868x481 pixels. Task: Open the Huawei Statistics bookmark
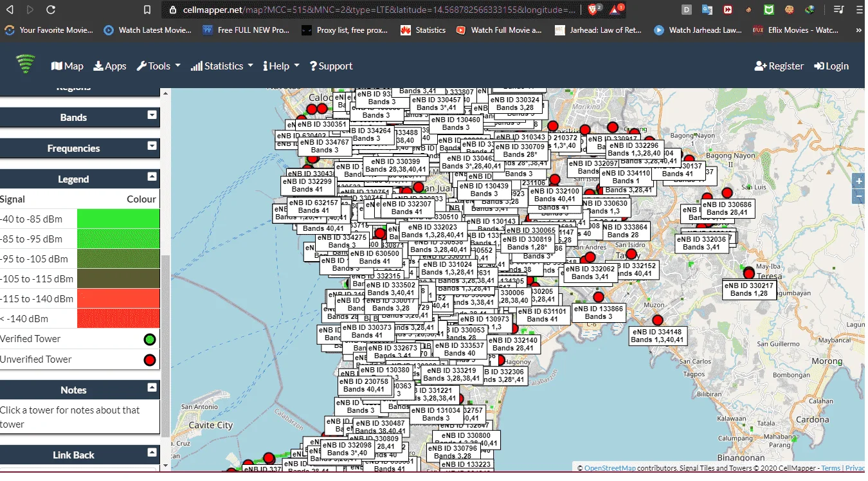coord(423,30)
